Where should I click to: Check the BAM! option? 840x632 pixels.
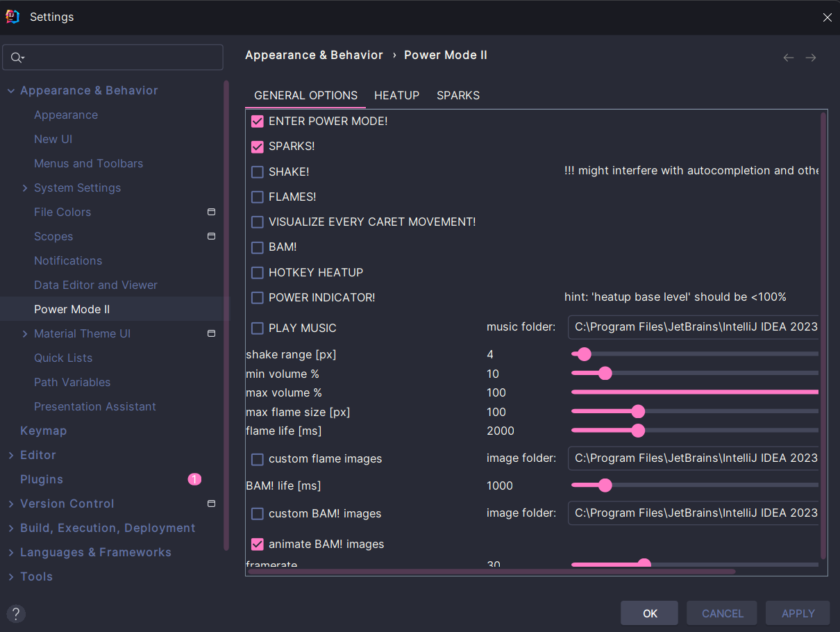click(x=258, y=247)
